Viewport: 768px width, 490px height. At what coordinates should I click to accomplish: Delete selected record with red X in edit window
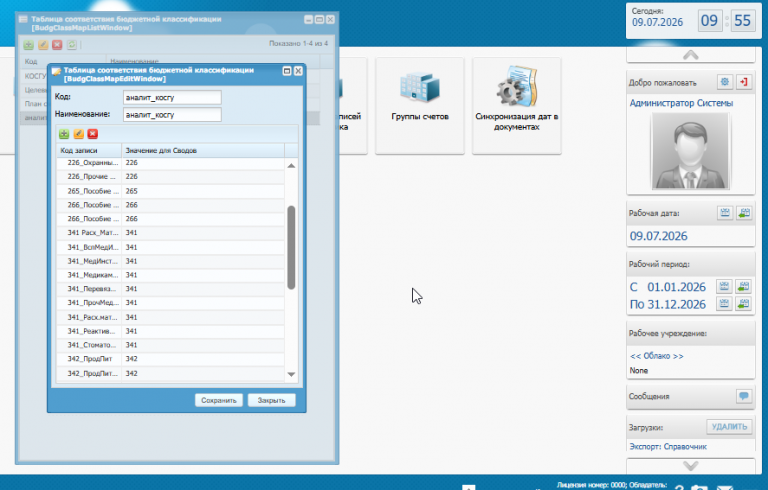[93, 134]
